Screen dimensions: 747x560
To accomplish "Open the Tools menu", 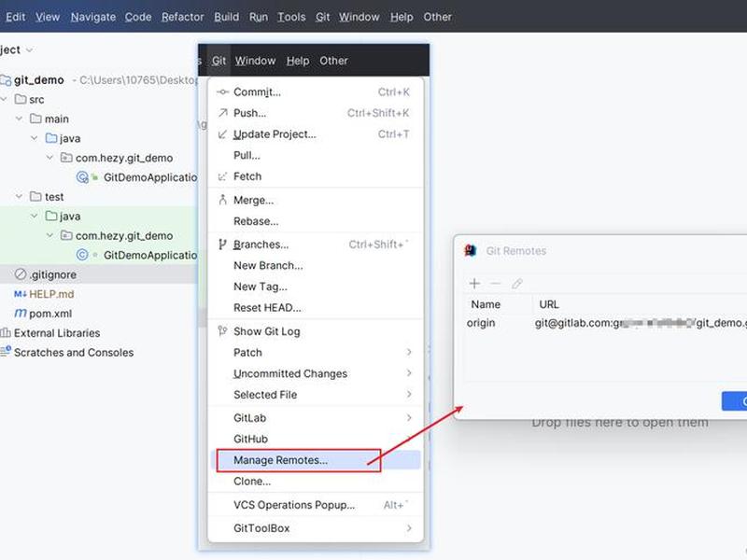I will [291, 17].
